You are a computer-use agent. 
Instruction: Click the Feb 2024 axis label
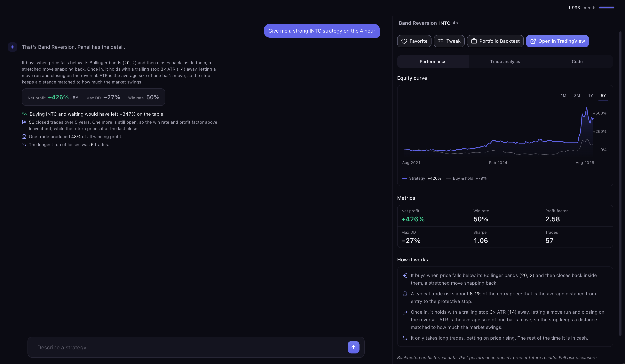point(498,163)
